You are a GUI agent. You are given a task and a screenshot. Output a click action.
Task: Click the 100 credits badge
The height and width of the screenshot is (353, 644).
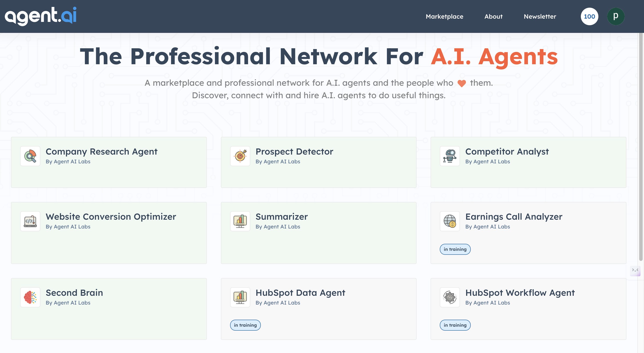coord(589,16)
